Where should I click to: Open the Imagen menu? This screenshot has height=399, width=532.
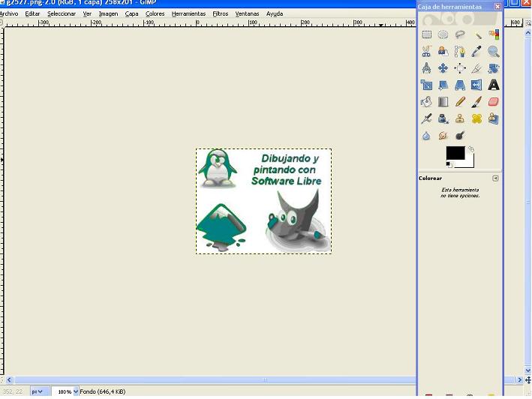click(x=108, y=14)
